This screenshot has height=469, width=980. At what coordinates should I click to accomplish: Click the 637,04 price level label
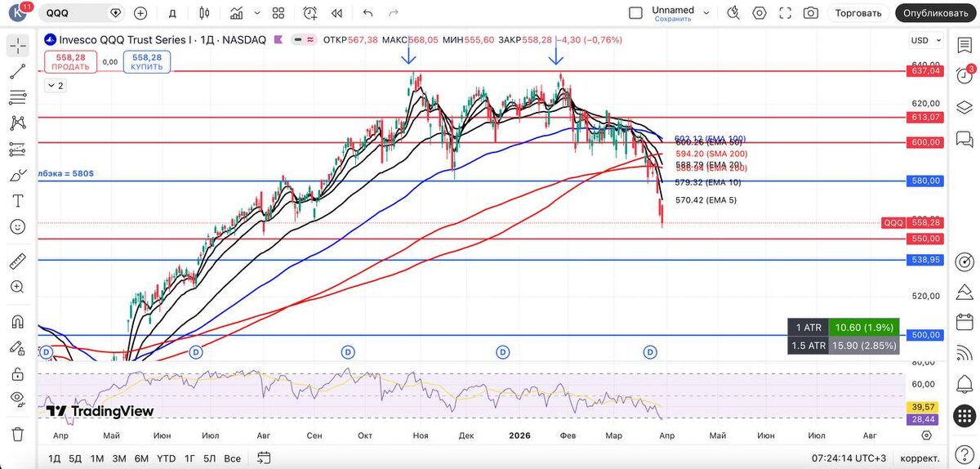[924, 71]
